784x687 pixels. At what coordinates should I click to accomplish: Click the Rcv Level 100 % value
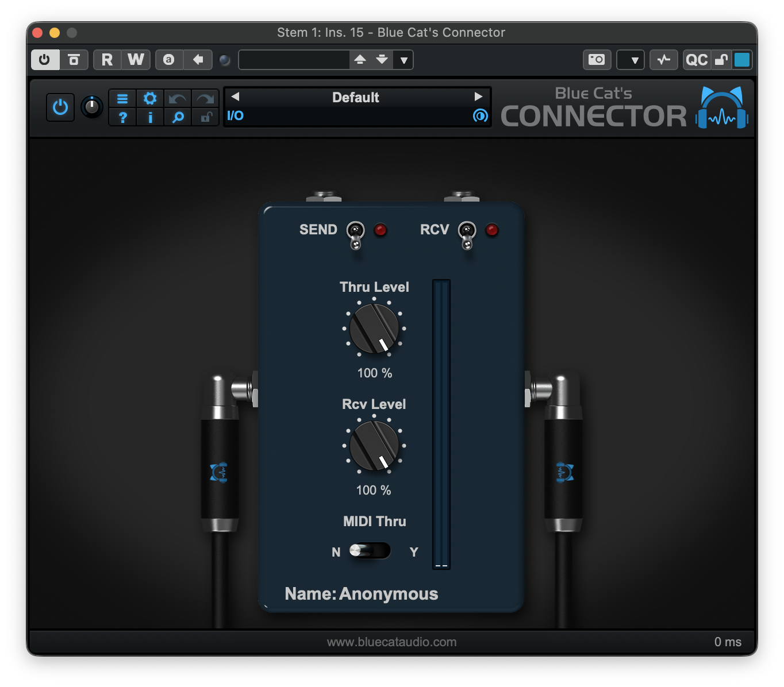[374, 490]
